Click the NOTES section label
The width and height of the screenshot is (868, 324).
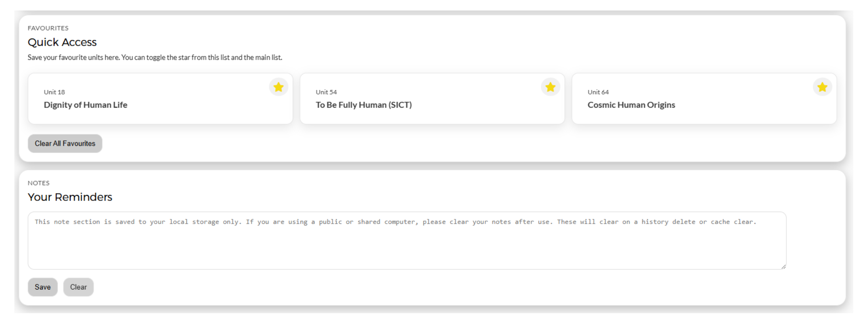click(x=38, y=183)
